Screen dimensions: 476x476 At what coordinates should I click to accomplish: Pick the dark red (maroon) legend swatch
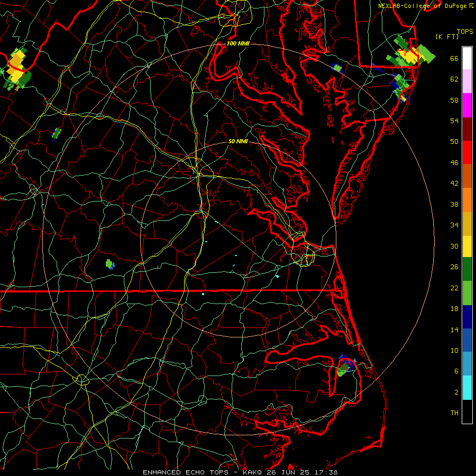pos(467,129)
